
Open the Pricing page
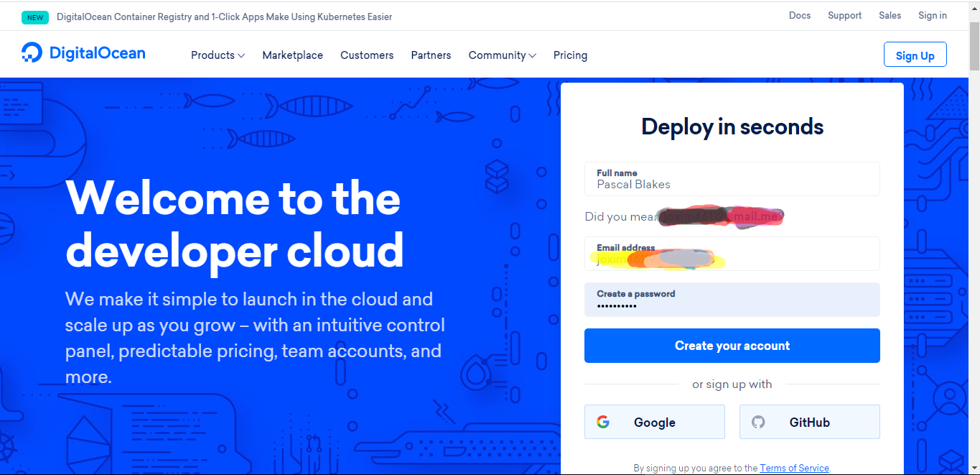570,55
